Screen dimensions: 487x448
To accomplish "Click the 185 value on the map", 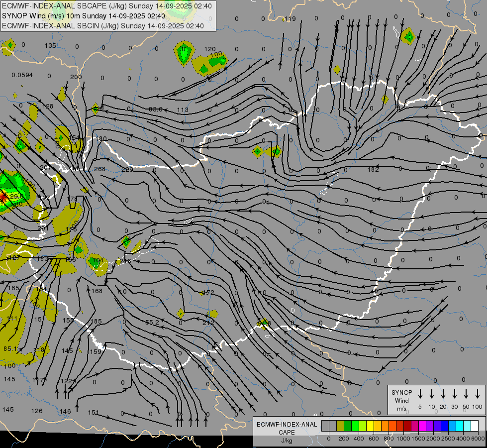I will point(96,321).
